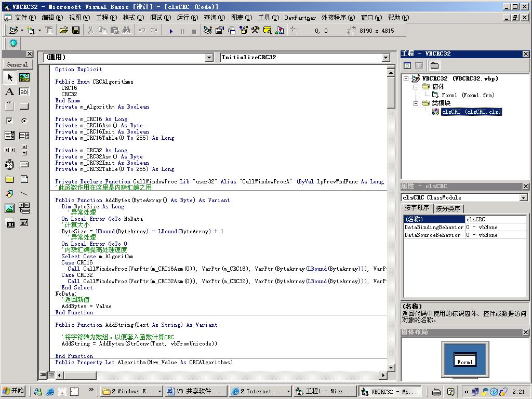Screen dimensions: 532x399
Task: Select the Line control tool
Action: tap(24, 194)
